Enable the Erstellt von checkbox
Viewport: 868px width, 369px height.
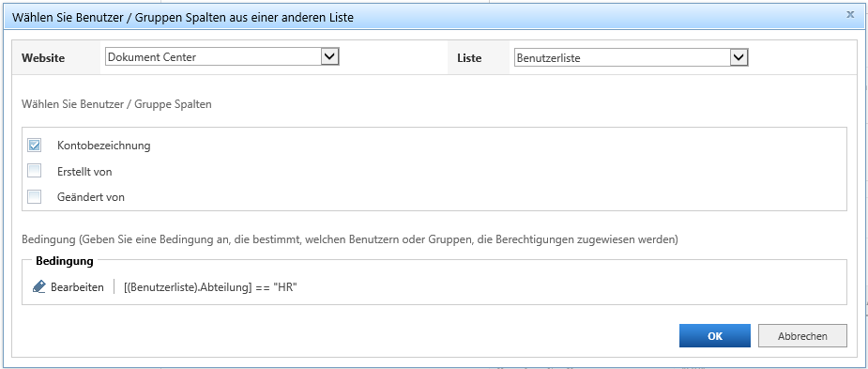coord(35,171)
